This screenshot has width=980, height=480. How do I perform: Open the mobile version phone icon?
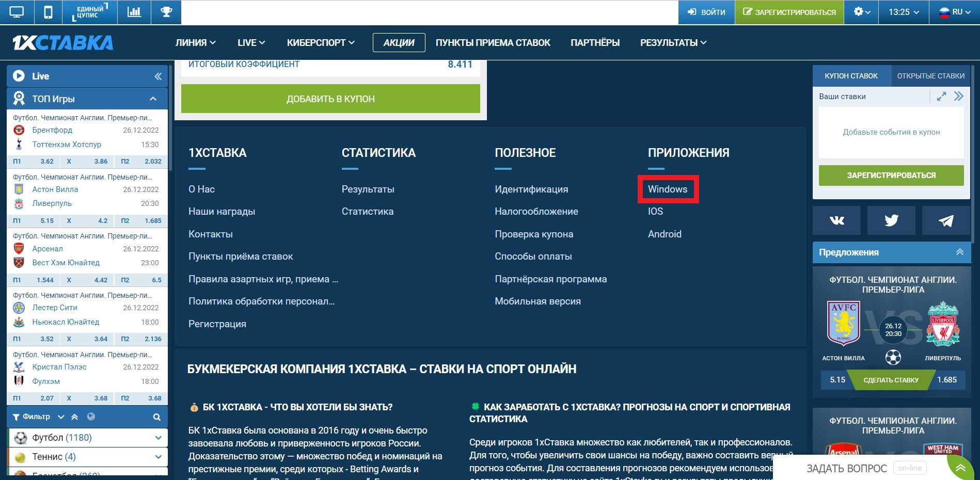coord(48,12)
